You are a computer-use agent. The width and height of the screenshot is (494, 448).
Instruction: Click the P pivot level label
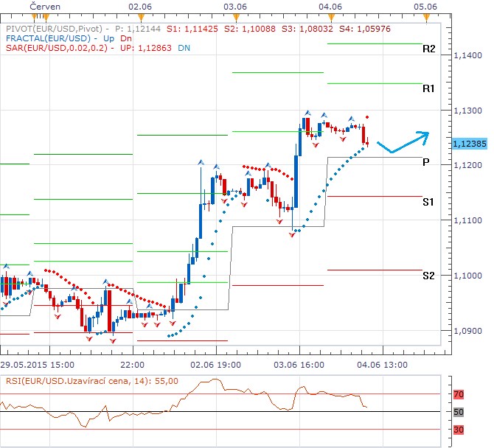tap(426, 161)
